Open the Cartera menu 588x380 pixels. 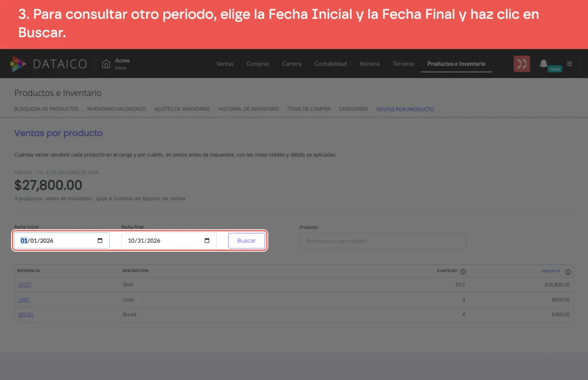point(292,64)
